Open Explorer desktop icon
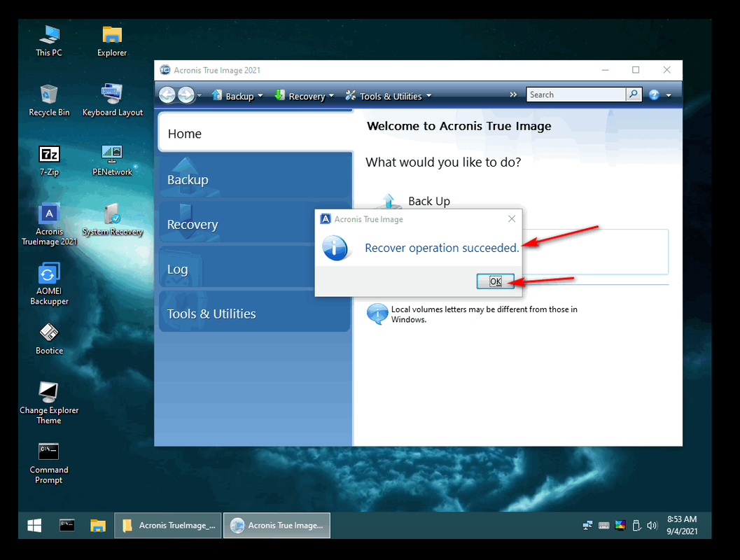Image resolution: width=740 pixels, height=560 pixels. tap(112, 41)
